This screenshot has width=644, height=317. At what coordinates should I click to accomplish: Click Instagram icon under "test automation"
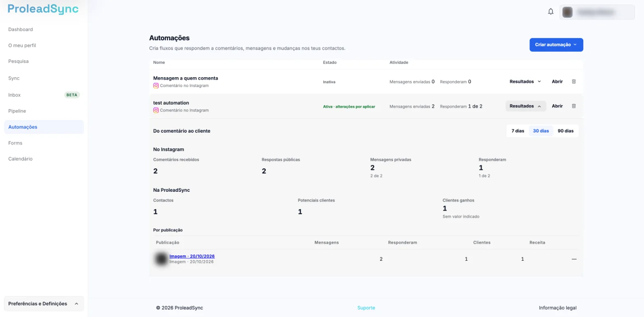pyautogui.click(x=156, y=110)
